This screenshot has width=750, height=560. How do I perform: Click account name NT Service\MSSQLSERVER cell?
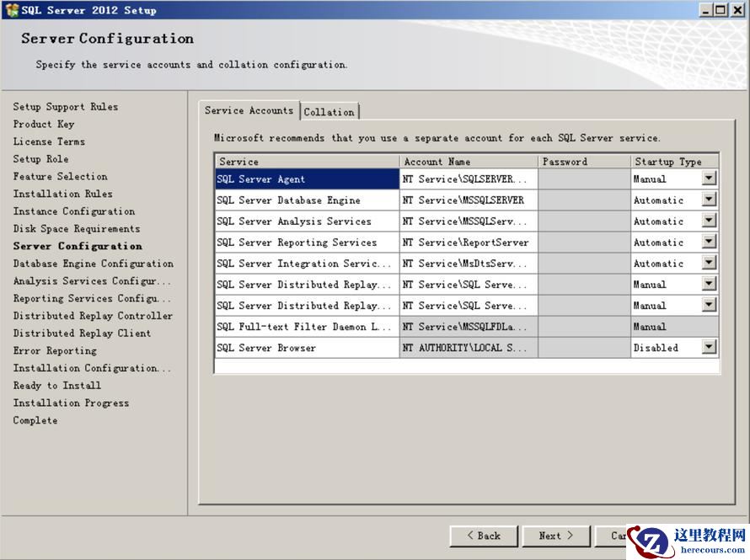469,200
